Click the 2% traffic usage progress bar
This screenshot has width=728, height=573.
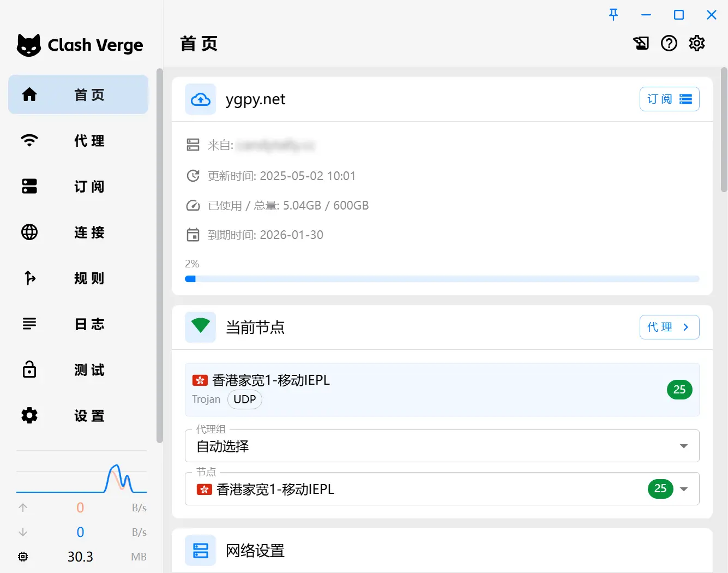442,279
